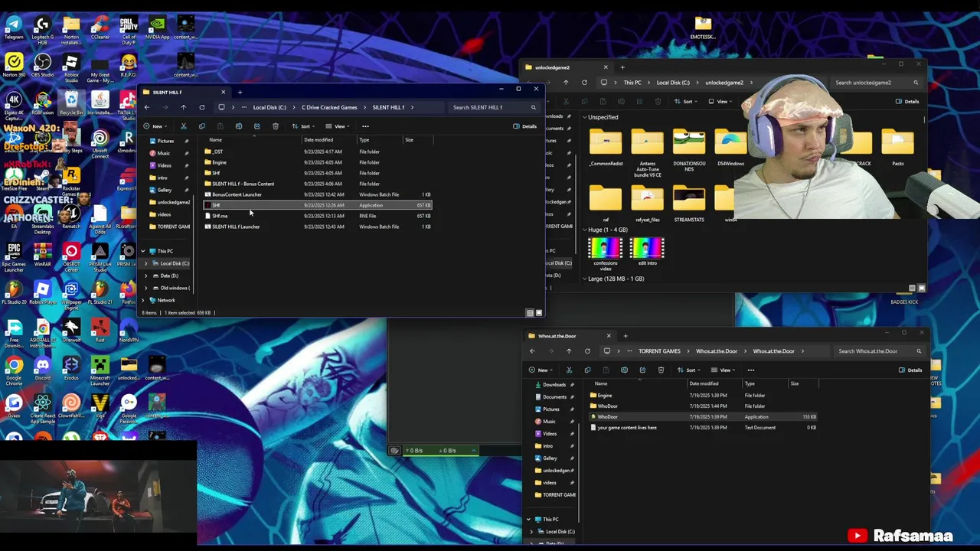This screenshot has height=551, width=980.
Task: Switch unlockedgame2 window to large thumbnails view
Action: click(x=921, y=289)
